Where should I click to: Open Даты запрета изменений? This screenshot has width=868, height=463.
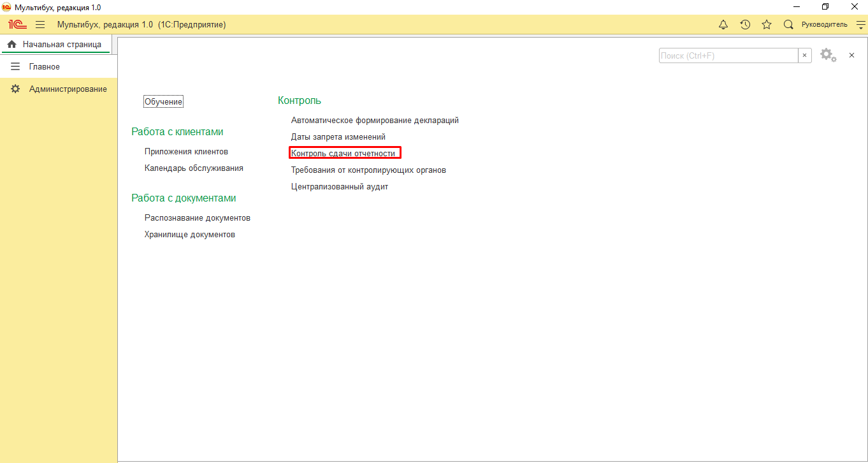(x=338, y=136)
